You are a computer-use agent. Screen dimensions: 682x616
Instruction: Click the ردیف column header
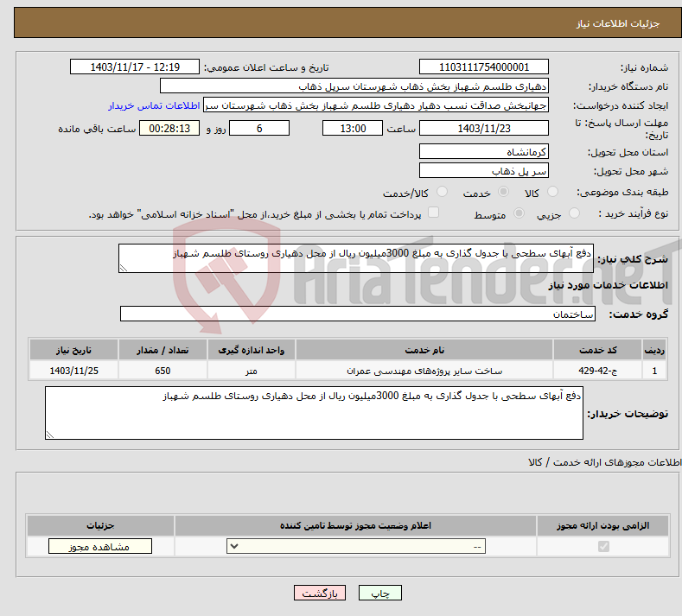[x=654, y=350]
